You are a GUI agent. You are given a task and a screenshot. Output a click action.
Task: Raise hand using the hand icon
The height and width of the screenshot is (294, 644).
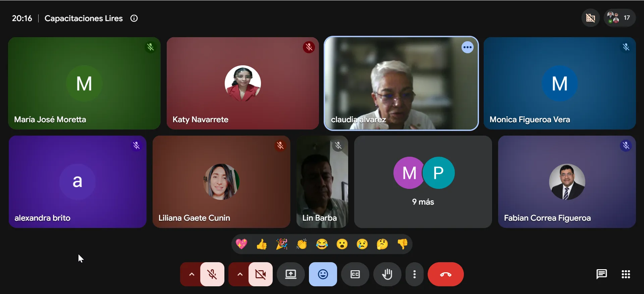pos(387,274)
